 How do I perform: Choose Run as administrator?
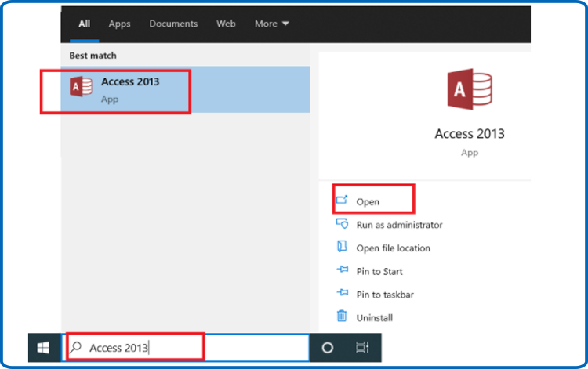[x=399, y=225]
